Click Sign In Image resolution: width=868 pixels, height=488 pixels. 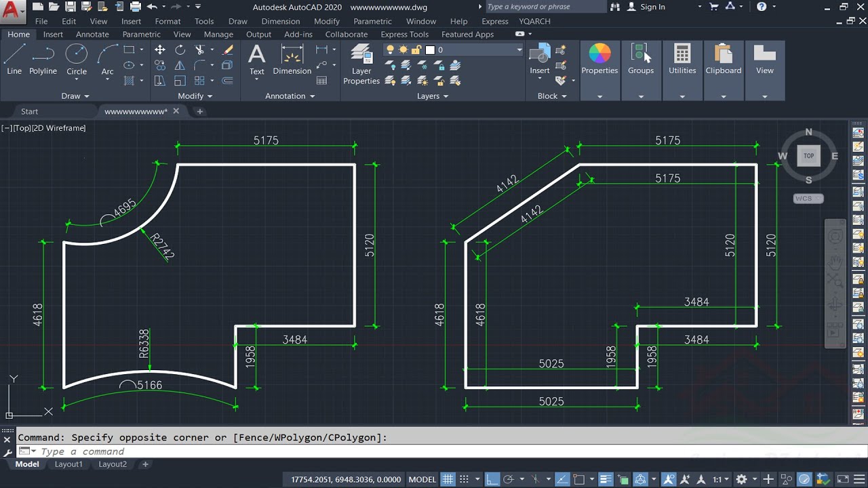(652, 7)
